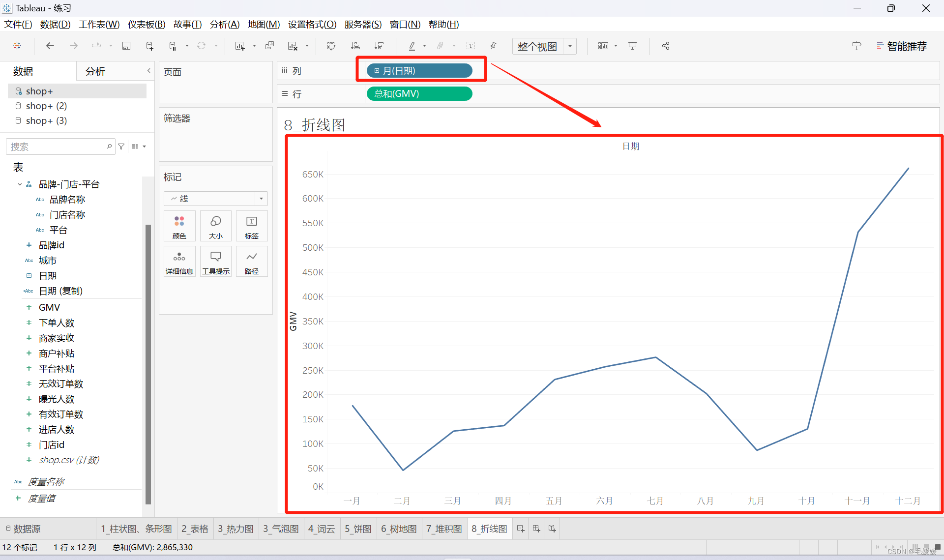Click the 大小 size mark button
944x560 pixels.
[216, 226]
